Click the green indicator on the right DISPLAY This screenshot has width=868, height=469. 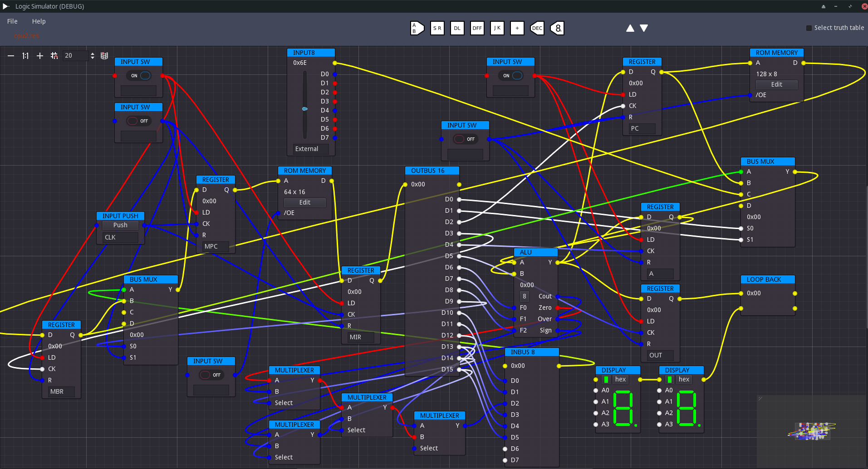click(x=670, y=380)
